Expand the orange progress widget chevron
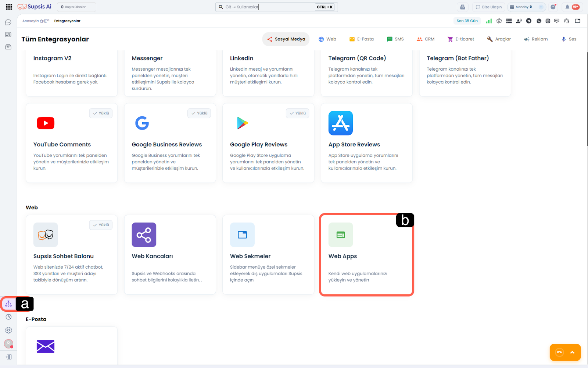Screen dimensions: 588x368 (572, 352)
